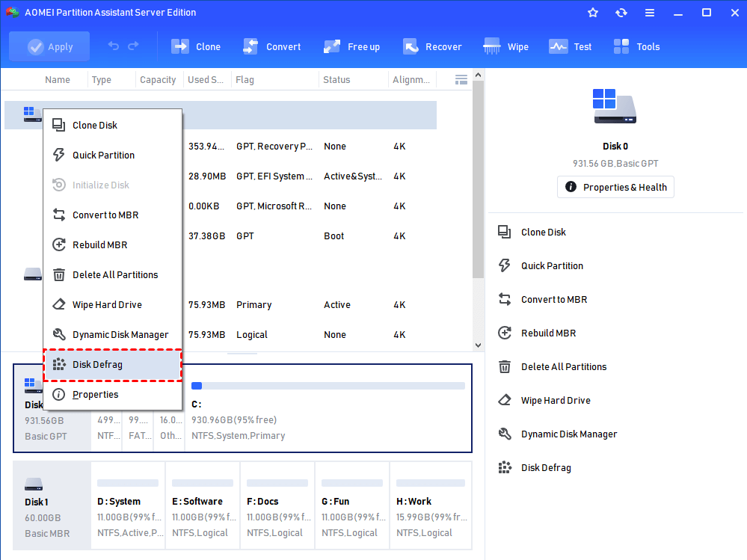Image resolution: width=747 pixels, height=560 pixels.
Task: Click the grayed Initialize Disk menu entry
Action: click(x=112, y=185)
